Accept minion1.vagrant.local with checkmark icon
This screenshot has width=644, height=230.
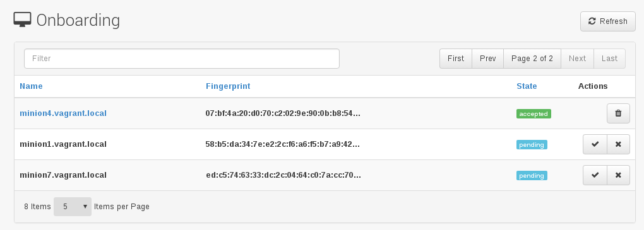(595, 144)
